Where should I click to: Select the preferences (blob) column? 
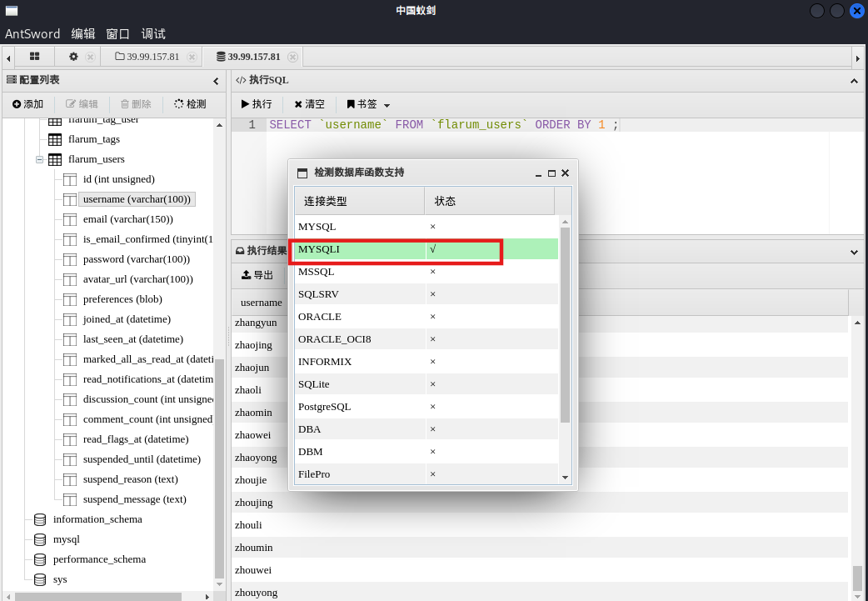pos(122,298)
